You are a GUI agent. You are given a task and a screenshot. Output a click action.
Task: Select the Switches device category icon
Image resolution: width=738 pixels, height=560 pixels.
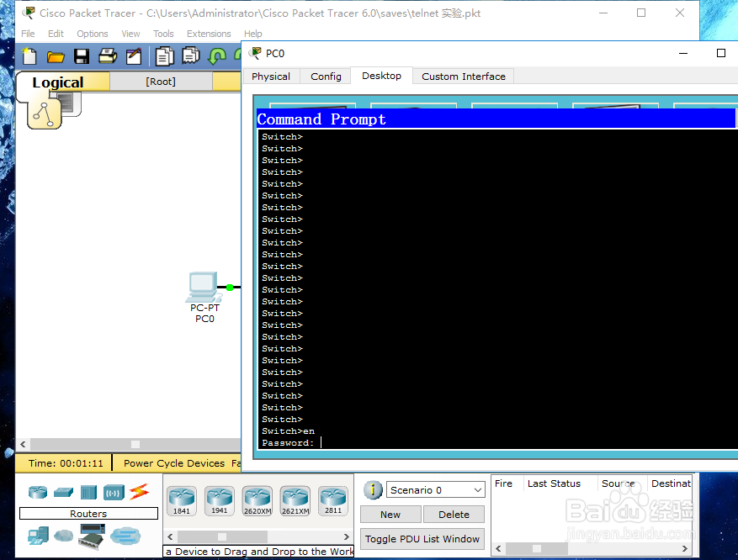[x=63, y=492]
